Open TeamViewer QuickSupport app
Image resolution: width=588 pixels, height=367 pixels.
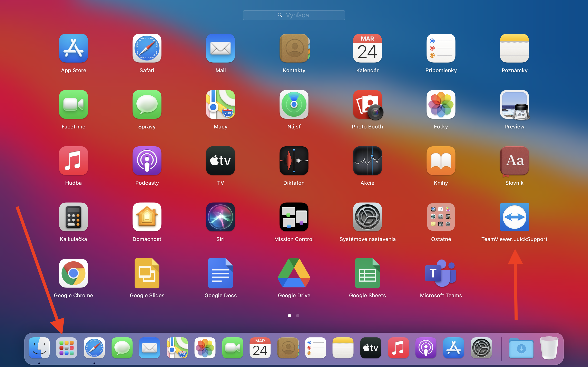[x=514, y=217]
